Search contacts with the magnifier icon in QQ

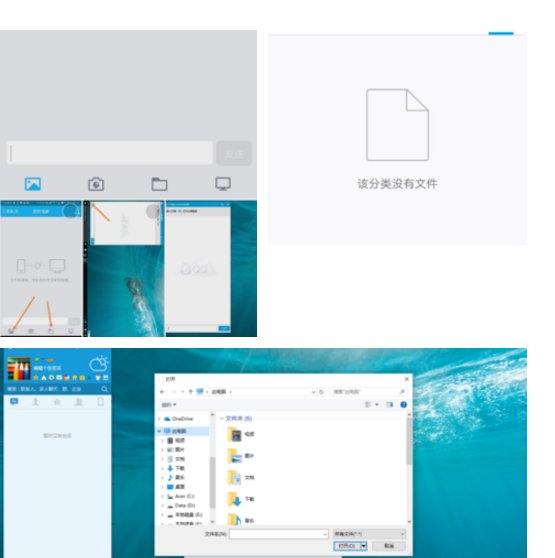click(104, 389)
